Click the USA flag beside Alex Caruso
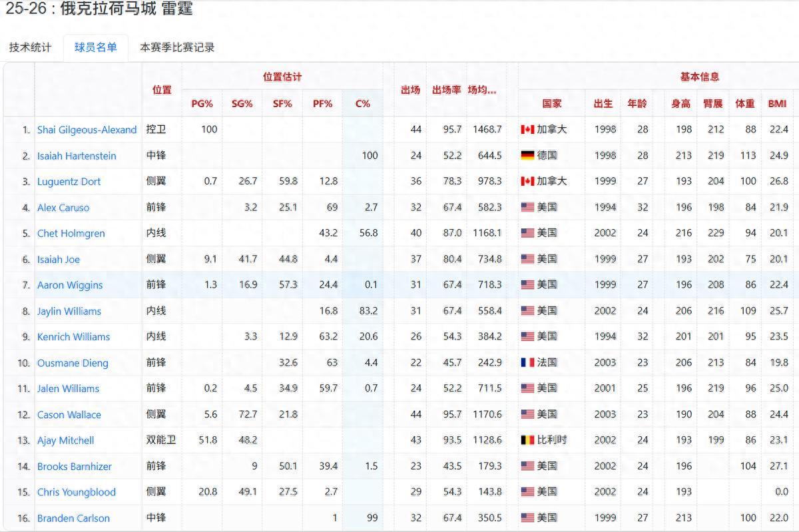 click(527, 208)
